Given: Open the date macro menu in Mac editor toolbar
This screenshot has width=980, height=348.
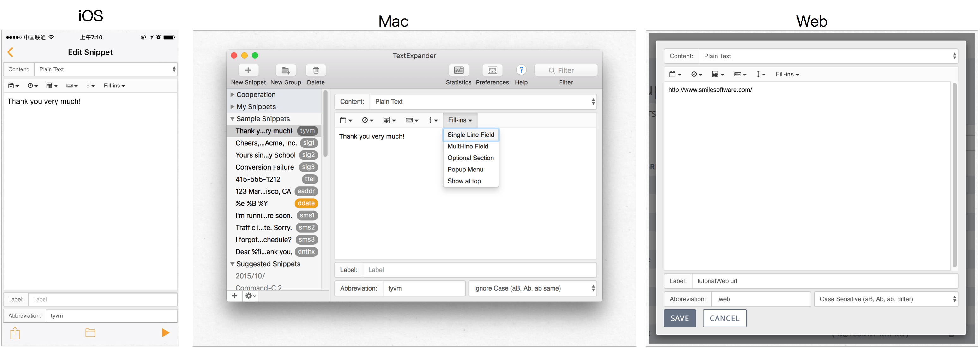Looking at the screenshot, I should click(x=346, y=121).
